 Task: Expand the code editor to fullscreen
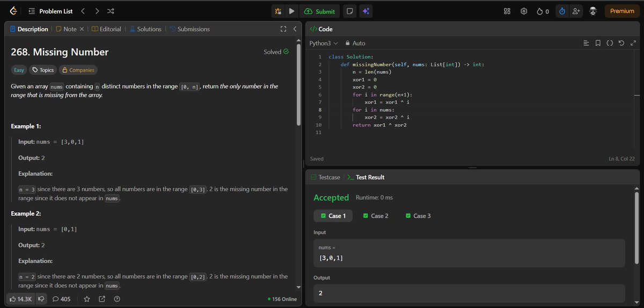(632, 43)
